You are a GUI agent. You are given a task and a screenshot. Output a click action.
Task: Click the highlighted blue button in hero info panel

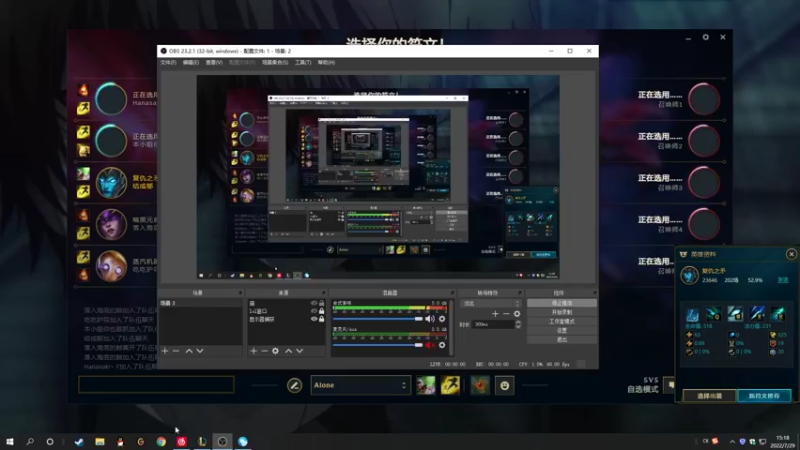point(764,395)
